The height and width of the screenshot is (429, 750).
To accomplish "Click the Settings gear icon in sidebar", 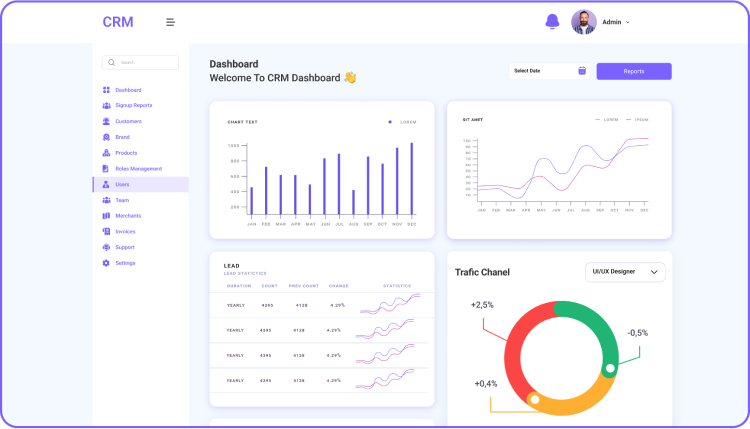I will click(106, 263).
